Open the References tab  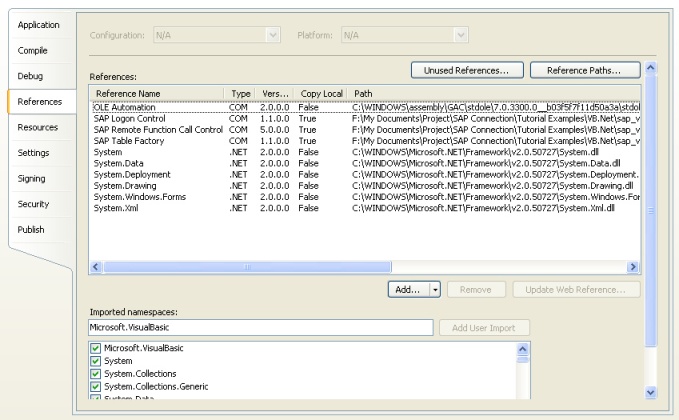(38, 101)
